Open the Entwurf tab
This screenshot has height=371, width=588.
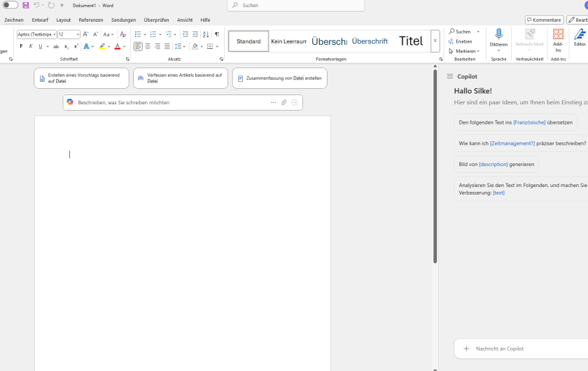(x=40, y=20)
